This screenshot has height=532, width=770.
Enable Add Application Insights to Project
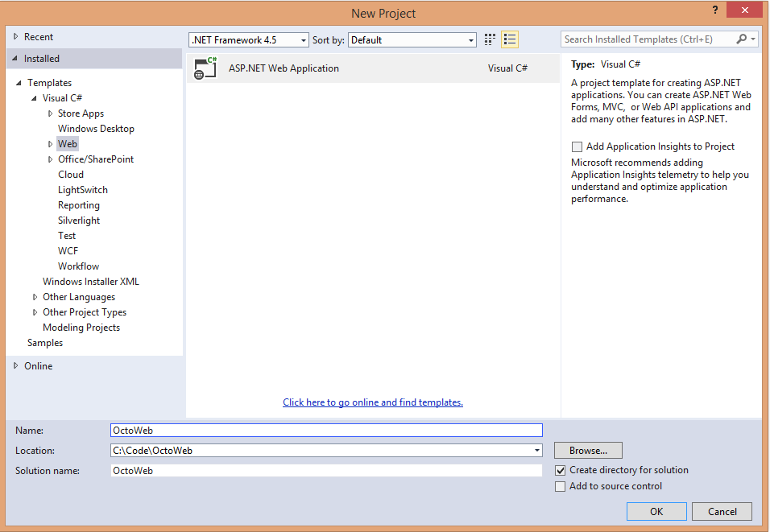tap(576, 146)
